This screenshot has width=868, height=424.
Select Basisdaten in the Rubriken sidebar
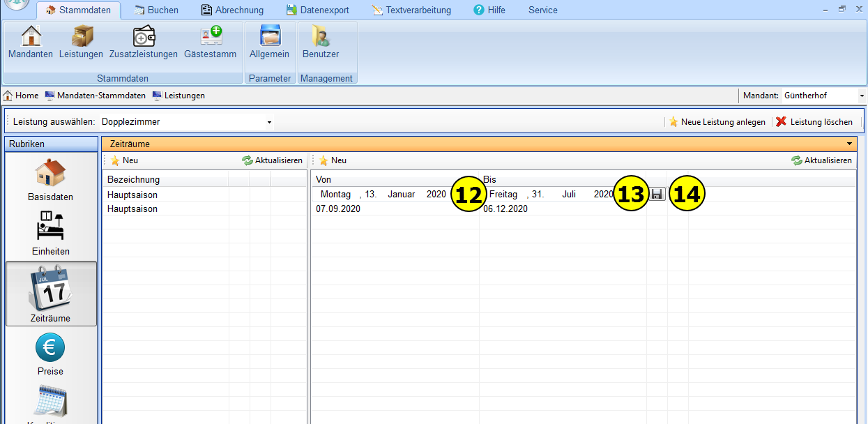[51, 180]
